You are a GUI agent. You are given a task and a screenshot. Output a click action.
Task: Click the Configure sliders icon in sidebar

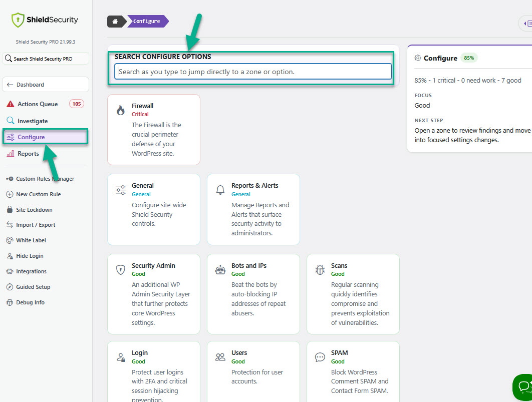click(11, 137)
